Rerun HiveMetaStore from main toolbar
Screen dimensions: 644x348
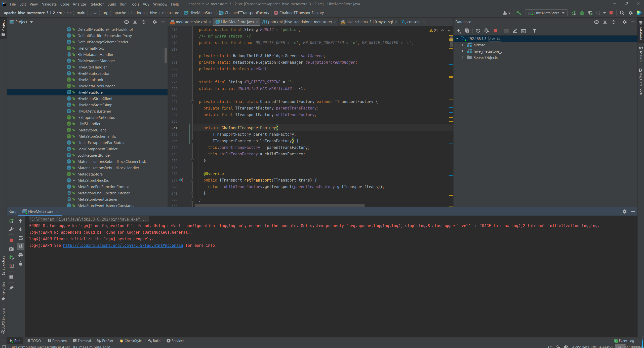coord(574,13)
